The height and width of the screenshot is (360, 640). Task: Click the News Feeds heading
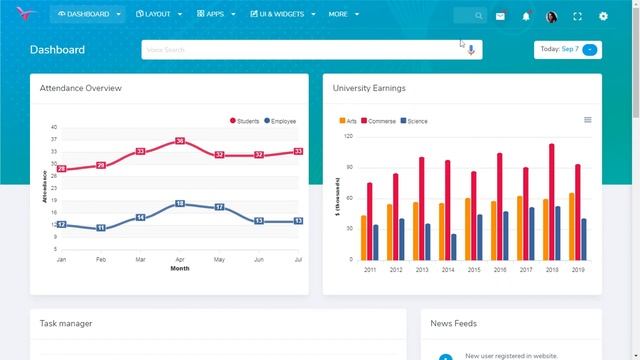coord(453,323)
